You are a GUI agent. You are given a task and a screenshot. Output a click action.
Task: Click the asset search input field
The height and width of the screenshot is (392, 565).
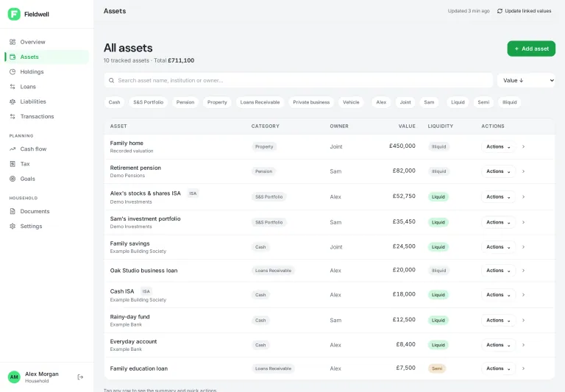point(299,80)
